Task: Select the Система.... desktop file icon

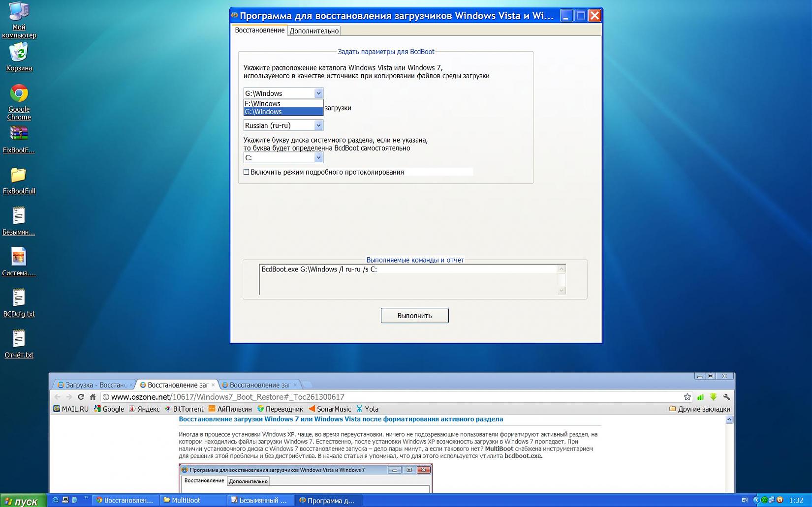Action: (x=19, y=262)
